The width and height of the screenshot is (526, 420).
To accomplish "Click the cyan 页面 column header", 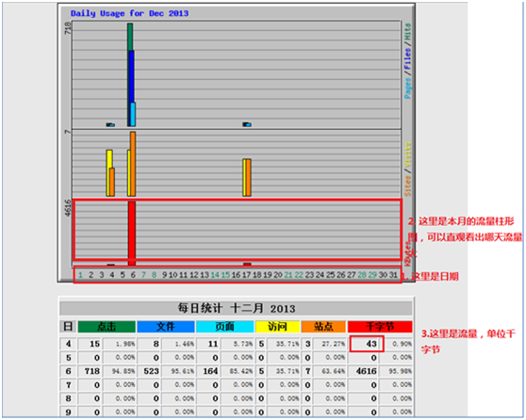I will [x=224, y=327].
